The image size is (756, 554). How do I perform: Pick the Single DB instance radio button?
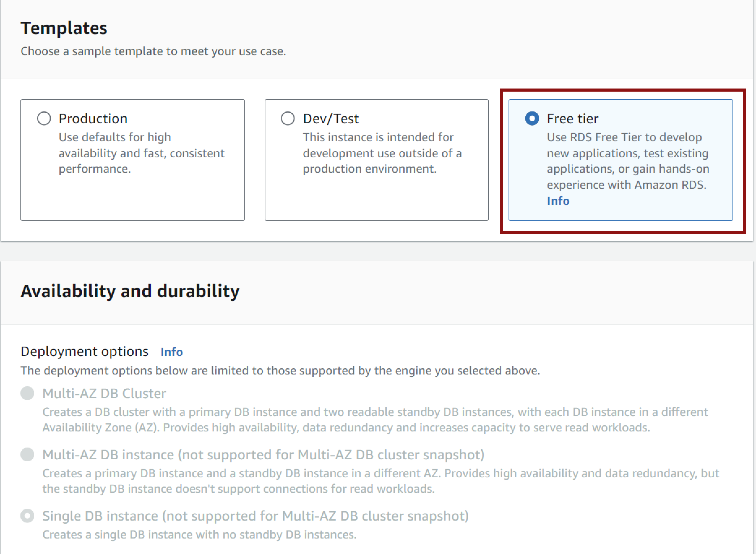(28, 516)
